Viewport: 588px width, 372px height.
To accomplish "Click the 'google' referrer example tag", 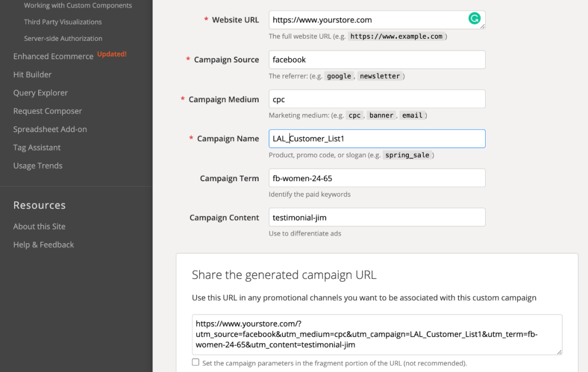I will (339, 76).
